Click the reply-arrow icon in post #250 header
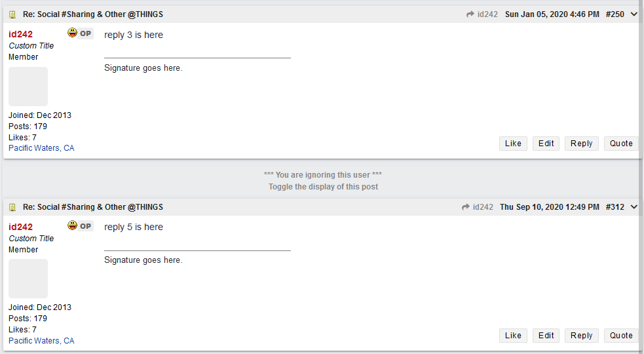The height and width of the screenshot is (354, 644). [470, 14]
